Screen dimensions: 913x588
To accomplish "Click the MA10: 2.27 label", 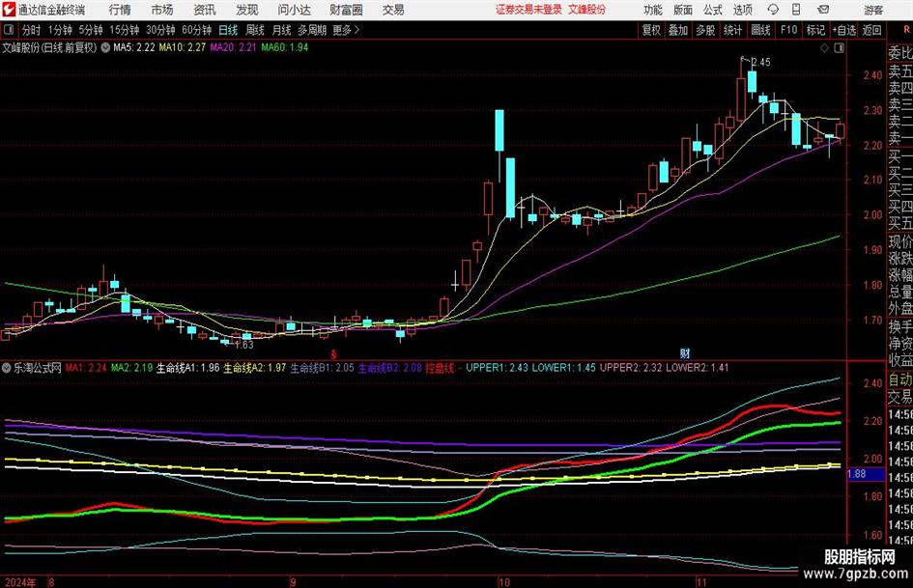I will point(183,47).
